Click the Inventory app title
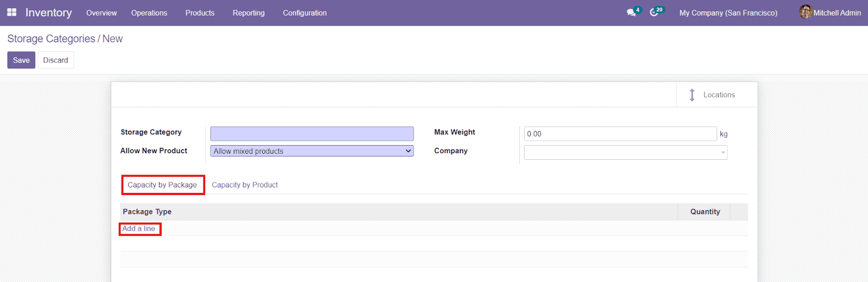 click(49, 12)
